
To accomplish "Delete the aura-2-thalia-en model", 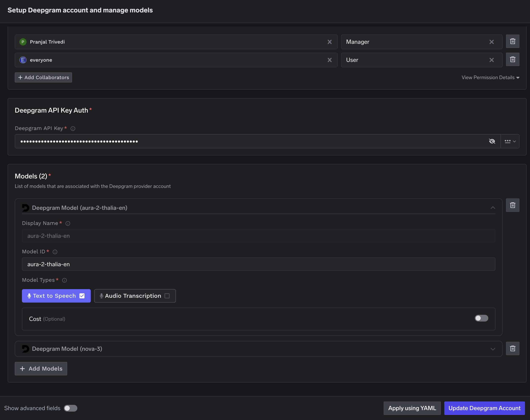I will tap(513, 205).
